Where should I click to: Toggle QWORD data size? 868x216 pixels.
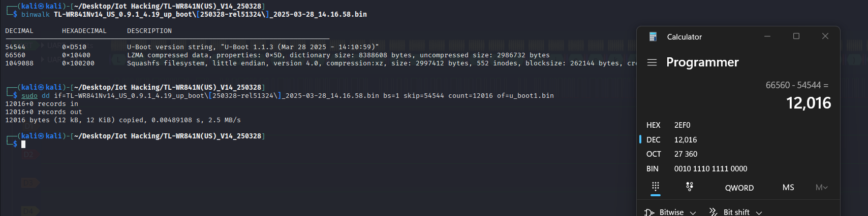coord(739,188)
